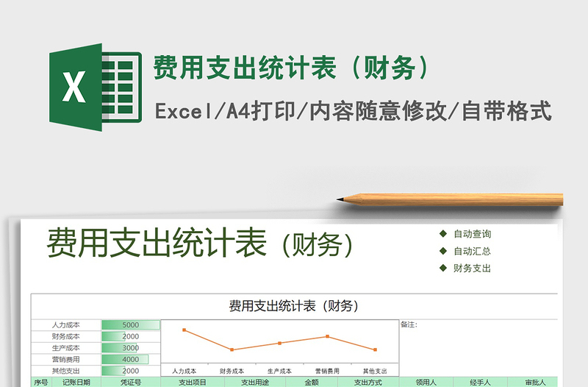Click the diamond bullet beside 自动查询
This screenshot has width=588, height=387.
[x=443, y=233]
